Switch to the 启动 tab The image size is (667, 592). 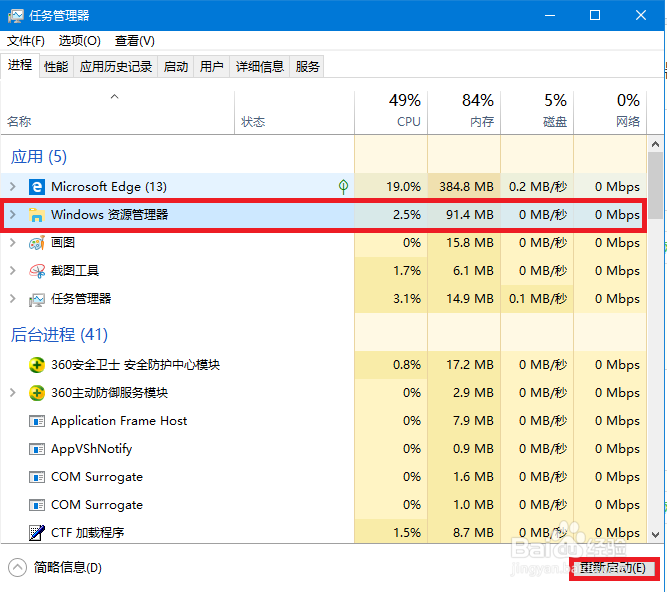click(176, 67)
